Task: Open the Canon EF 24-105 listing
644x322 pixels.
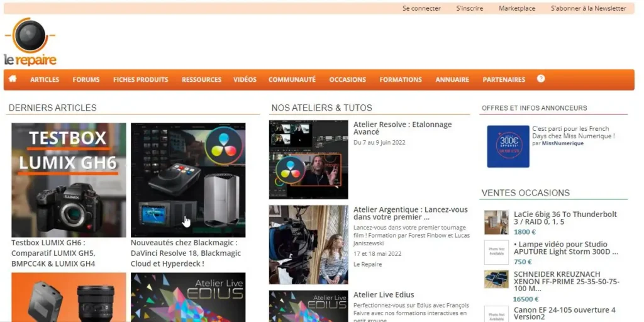Action: (565, 313)
